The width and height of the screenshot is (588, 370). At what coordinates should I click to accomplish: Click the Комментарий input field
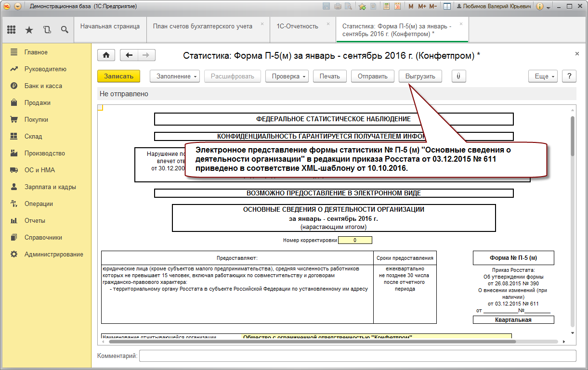coord(357,356)
